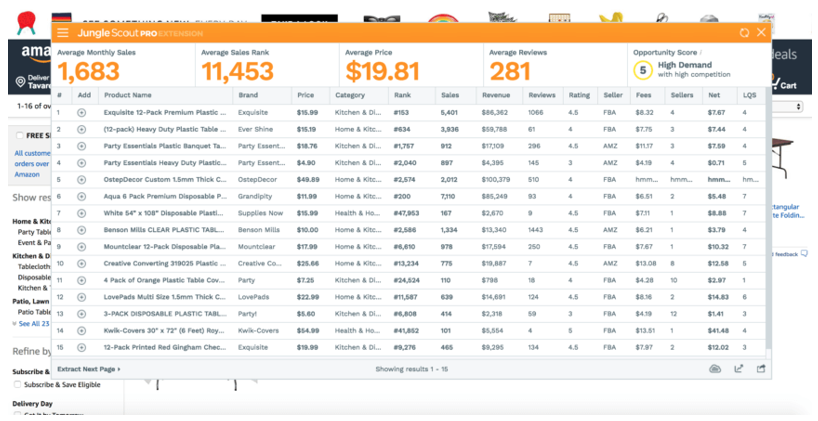Click the plus icon for the Kwik-Covers row

[x=82, y=330]
